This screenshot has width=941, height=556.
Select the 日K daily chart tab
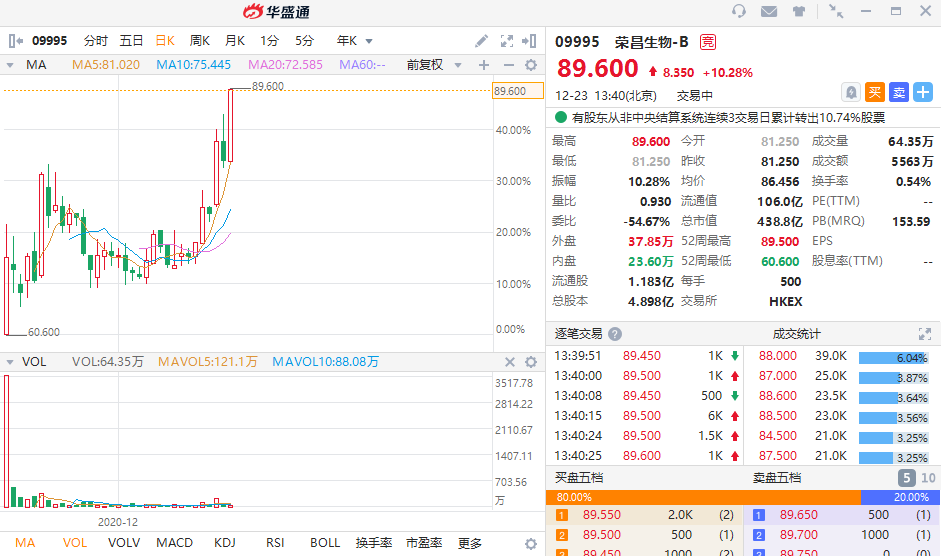(165, 41)
